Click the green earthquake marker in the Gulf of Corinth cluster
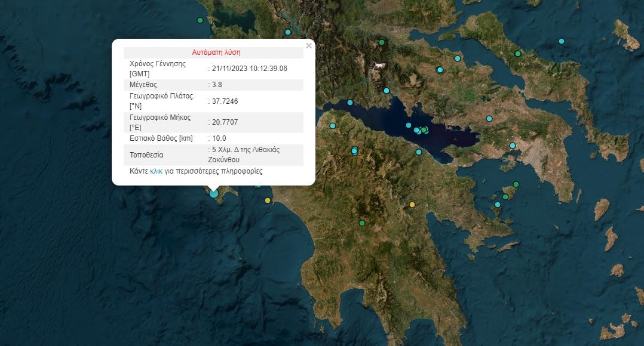Screen dimensions: 644x346 tap(423, 130)
